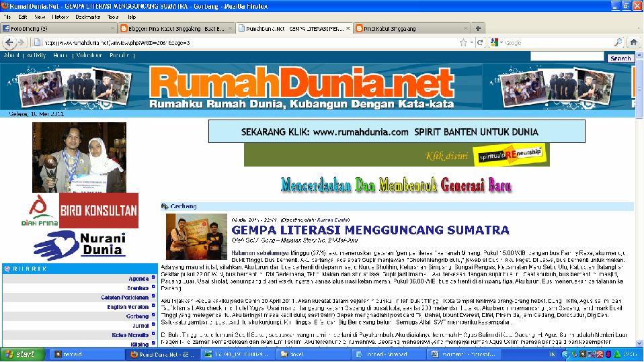Open the Volunteer link in site navigation
The height and width of the screenshot is (362, 644).
[x=89, y=55]
